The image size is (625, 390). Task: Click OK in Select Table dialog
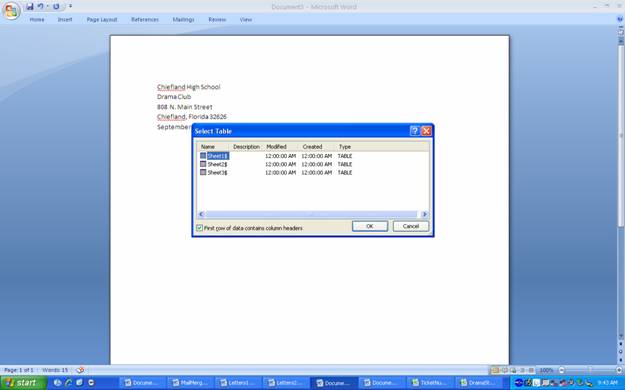369,226
